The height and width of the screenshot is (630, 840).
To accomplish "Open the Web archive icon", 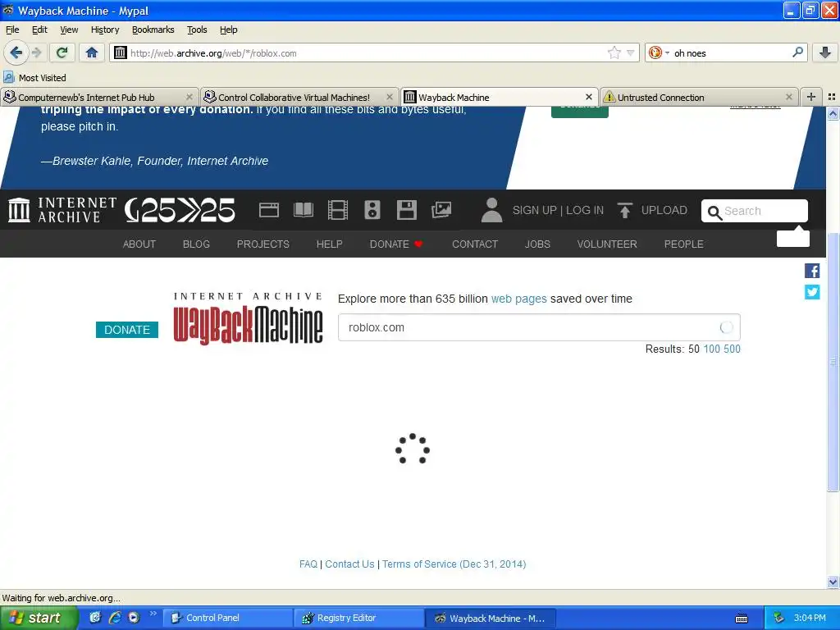I will (x=269, y=209).
